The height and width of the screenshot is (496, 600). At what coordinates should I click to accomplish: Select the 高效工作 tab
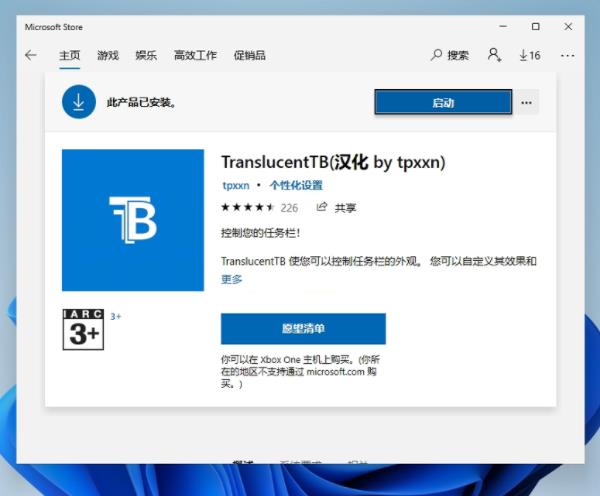click(195, 55)
